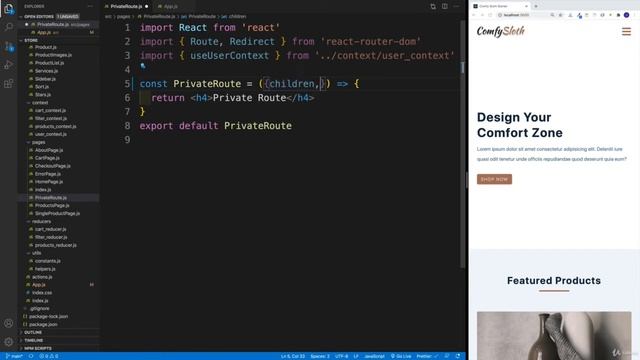
Task: Open editor more actions ellipsis
Action: point(456,7)
